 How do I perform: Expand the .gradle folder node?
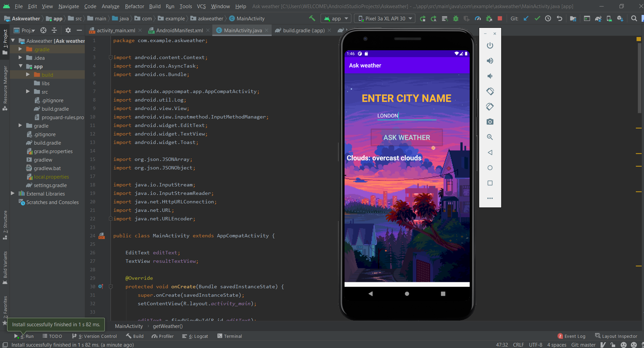[x=20, y=49]
